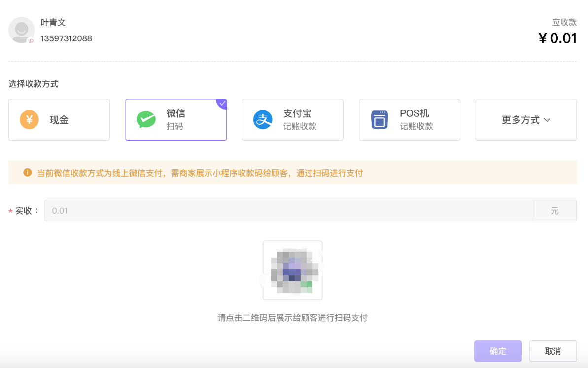This screenshot has height=368, width=588.
Task: Click the orange WeChat payment notice text
Action: pos(200,173)
